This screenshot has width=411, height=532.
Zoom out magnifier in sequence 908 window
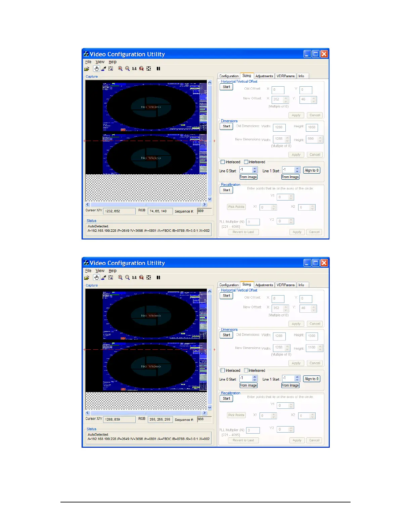(x=127, y=277)
